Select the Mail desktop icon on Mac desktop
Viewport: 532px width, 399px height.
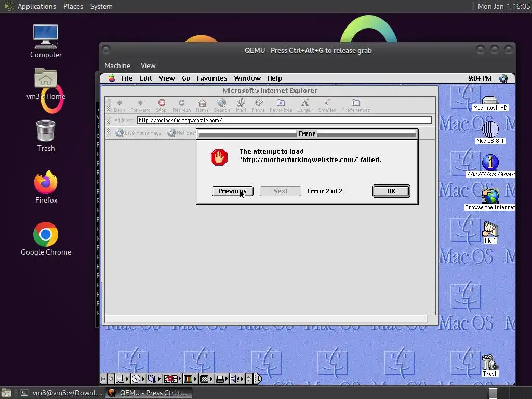click(x=490, y=232)
